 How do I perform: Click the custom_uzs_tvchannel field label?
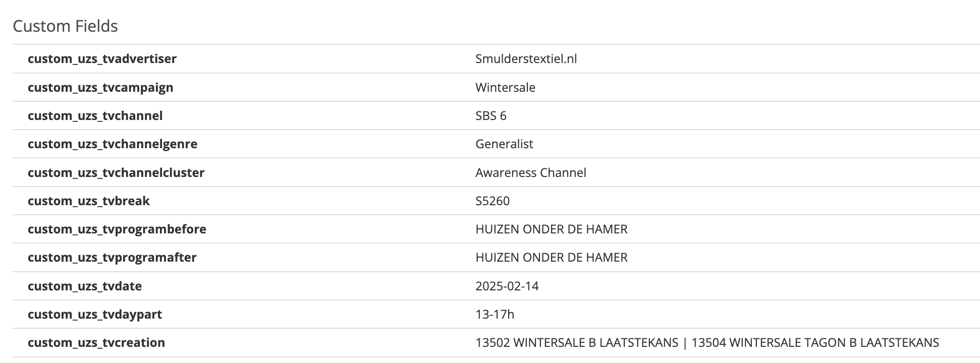(x=95, y=116)
